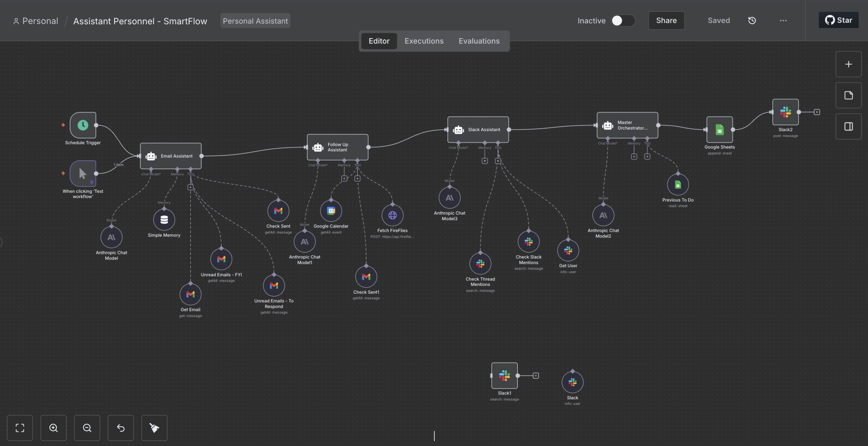Expand the plus connector after Slack1
The image size is (868, 446).
(536, 375)
